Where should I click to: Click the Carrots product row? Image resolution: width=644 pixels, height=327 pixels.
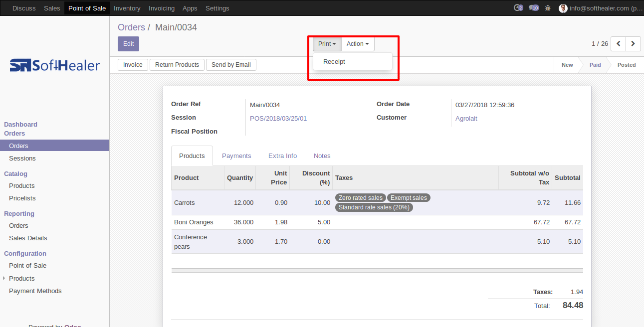(377, 202)
